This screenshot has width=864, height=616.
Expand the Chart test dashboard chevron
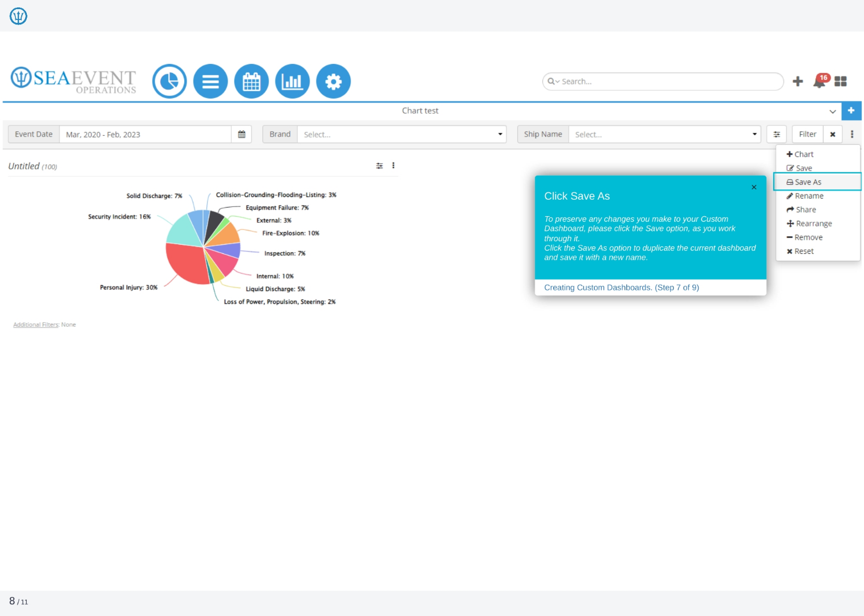833,111
